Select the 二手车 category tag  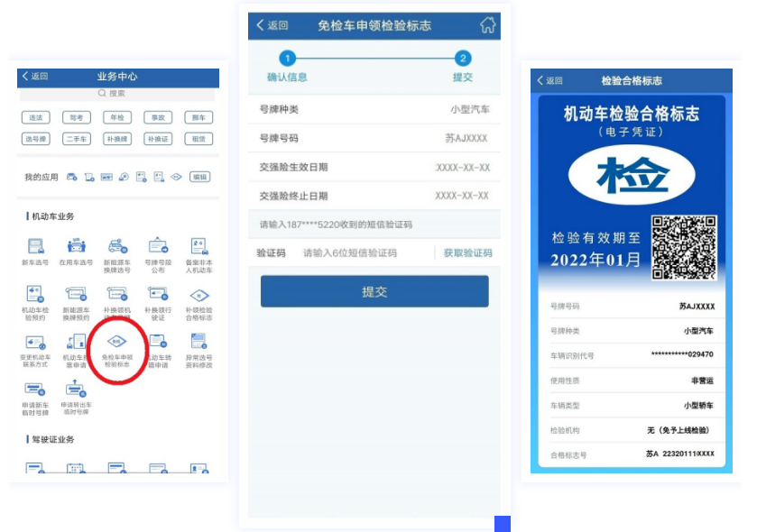click(77, 139)
